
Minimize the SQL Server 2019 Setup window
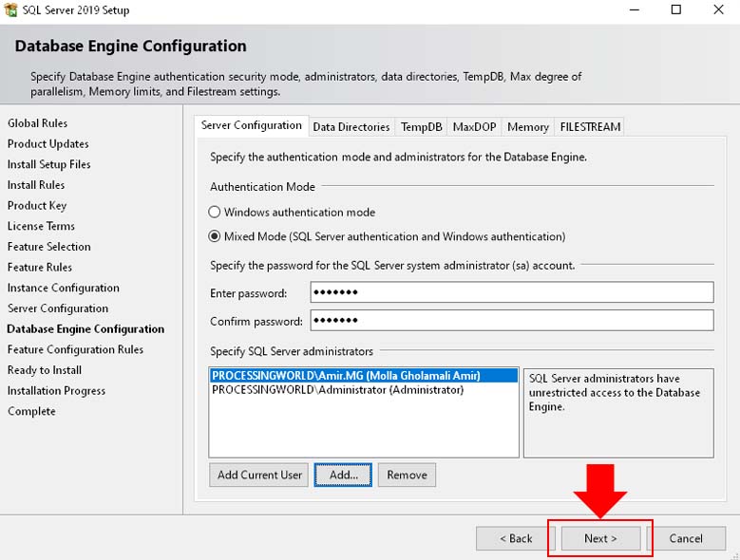[x=635, y=9]
